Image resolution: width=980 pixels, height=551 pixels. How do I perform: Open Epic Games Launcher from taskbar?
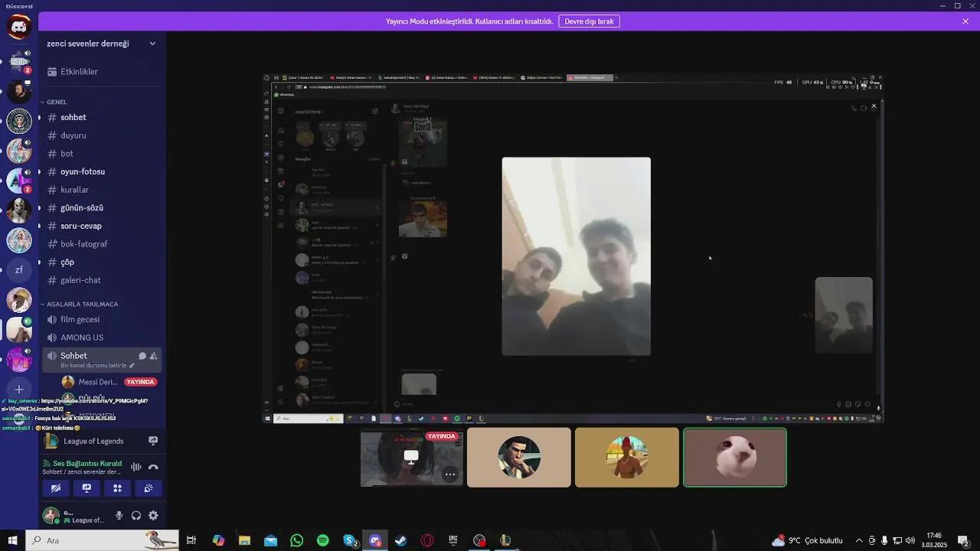453,540
